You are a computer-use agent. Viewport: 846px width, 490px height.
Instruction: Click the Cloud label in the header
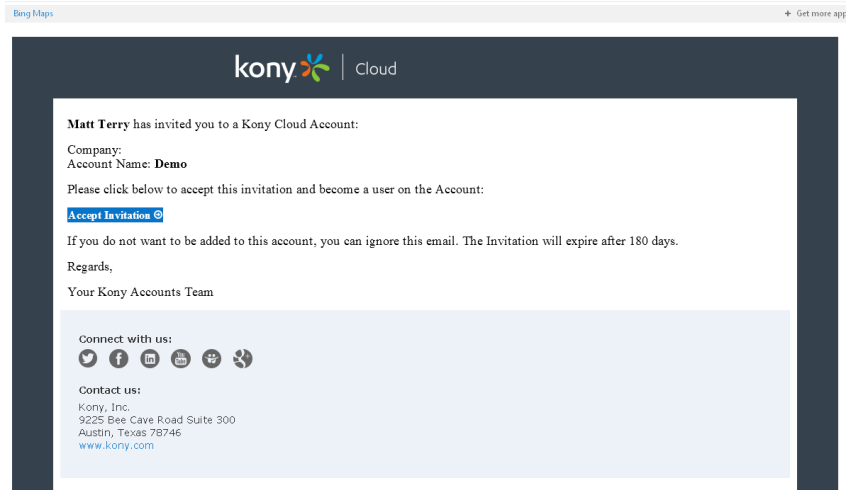click(x=376, y=69)
